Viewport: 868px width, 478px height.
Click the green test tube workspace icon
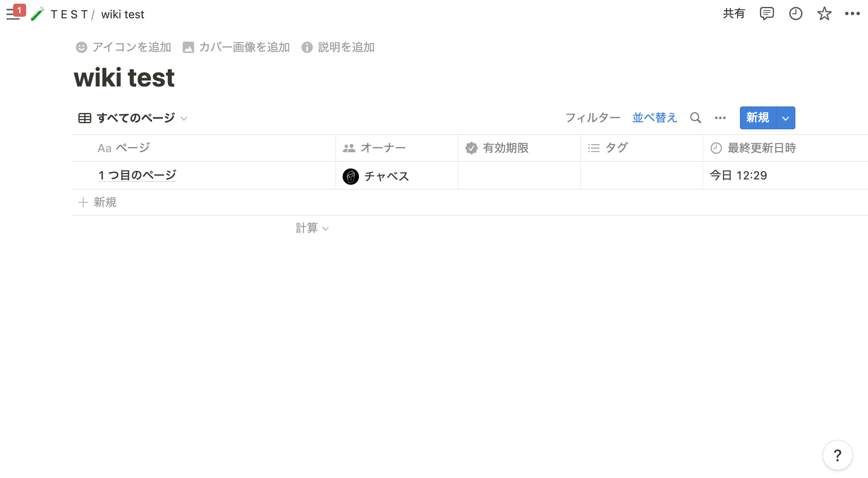38,14
